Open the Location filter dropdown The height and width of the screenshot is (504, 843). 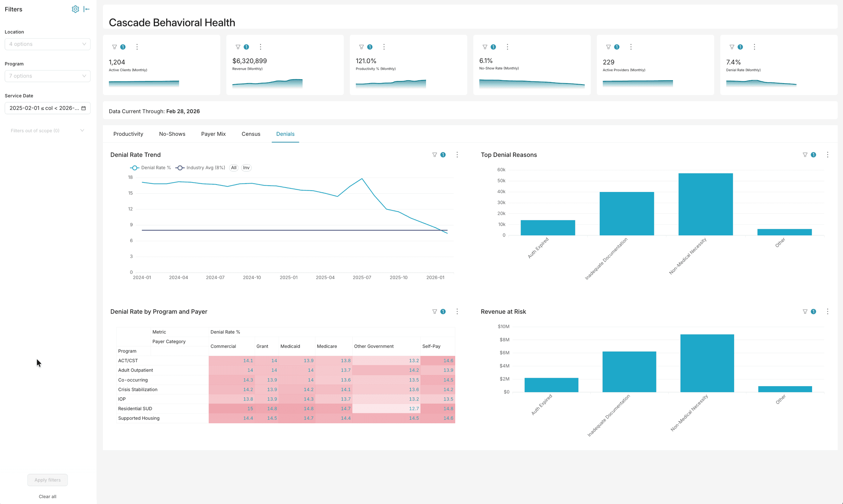(x=47, y=44)
